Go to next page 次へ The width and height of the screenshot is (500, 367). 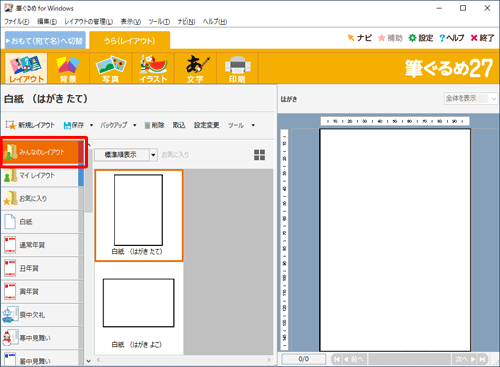tap(465, 359)
